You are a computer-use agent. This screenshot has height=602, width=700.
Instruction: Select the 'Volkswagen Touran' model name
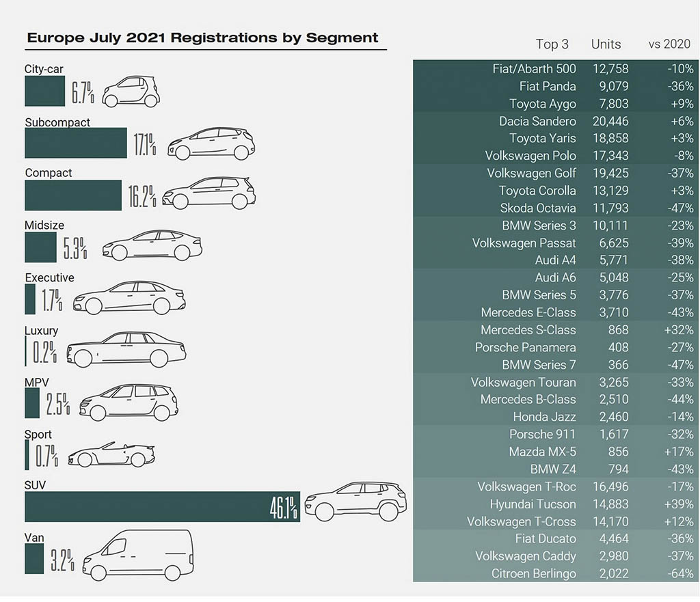click(523, 383)
